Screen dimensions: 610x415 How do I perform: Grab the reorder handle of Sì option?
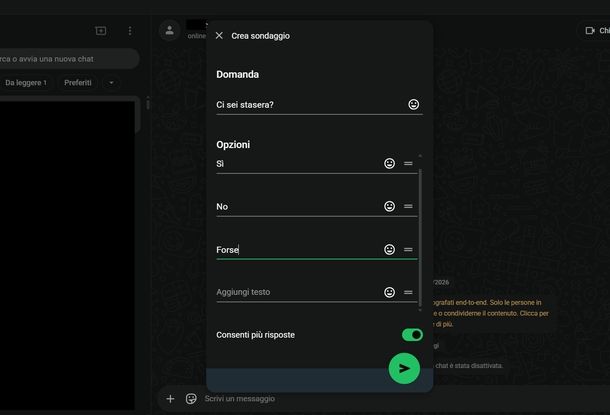point(408,163)
